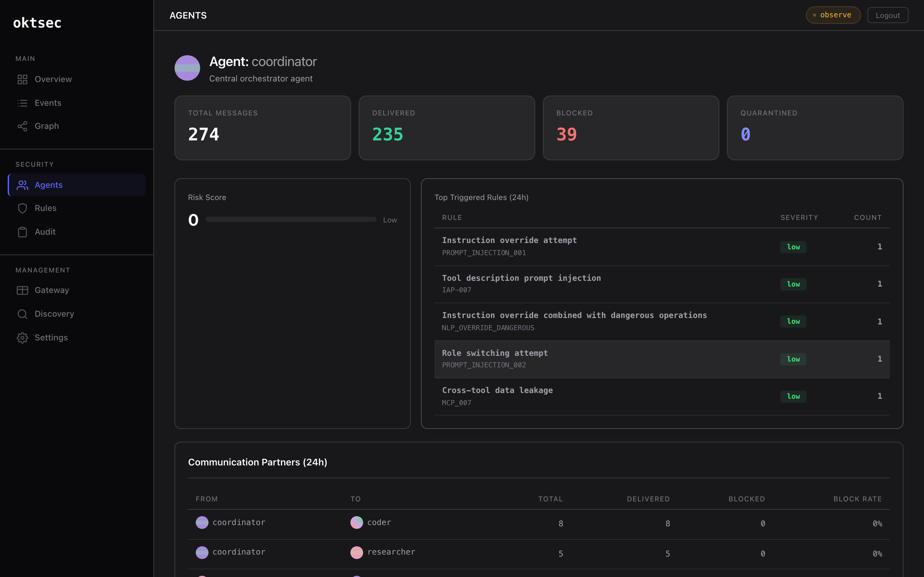This screenshot has width=924, height=577.
Task: Click the Audit clipboard icon
Action: [x=22, y=232]
